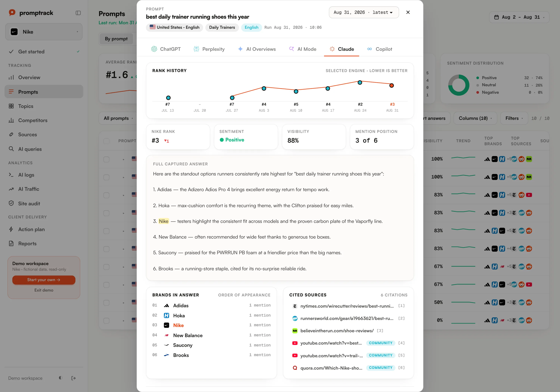Open the Aug 2 – Aug 31 date range picker
This screenshot has width=560, height=392.
tap(519, 17)
